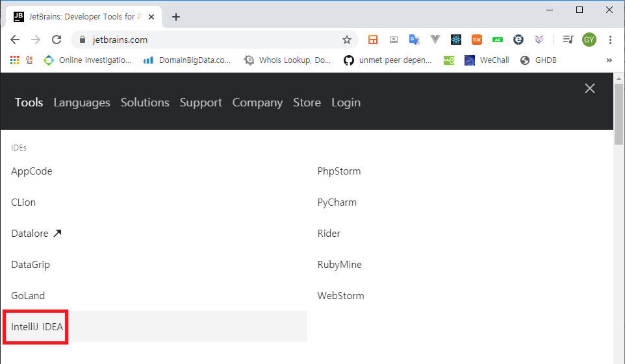This screenshot has height=364, width=625.
Task: Open the Chrome three-dot menu
Action: pos(610,40)
